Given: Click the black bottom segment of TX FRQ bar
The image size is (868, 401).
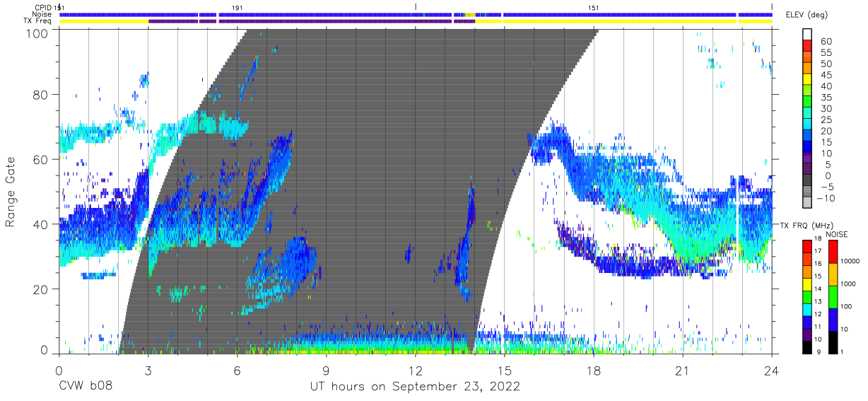Looking at the screenshot, I should (x=808, y=346).
